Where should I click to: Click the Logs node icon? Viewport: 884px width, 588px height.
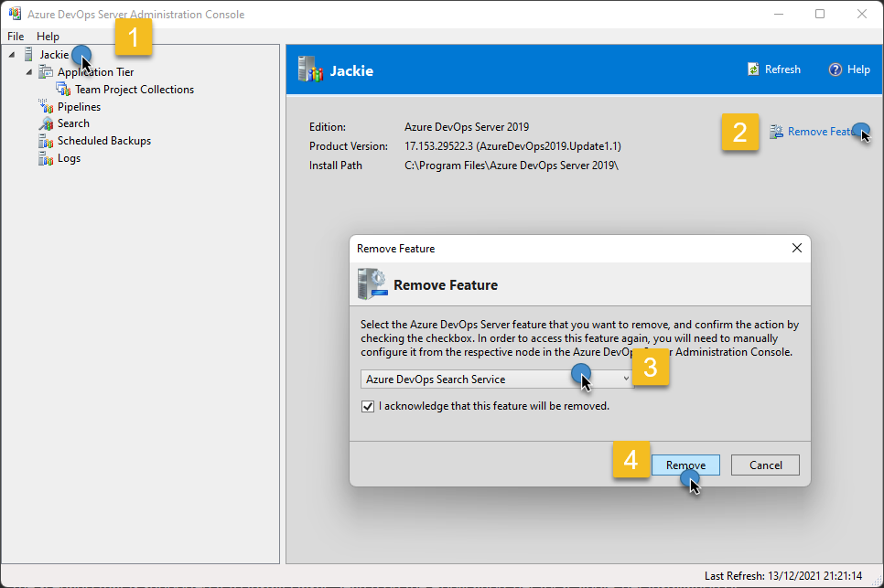pos(46,158)
